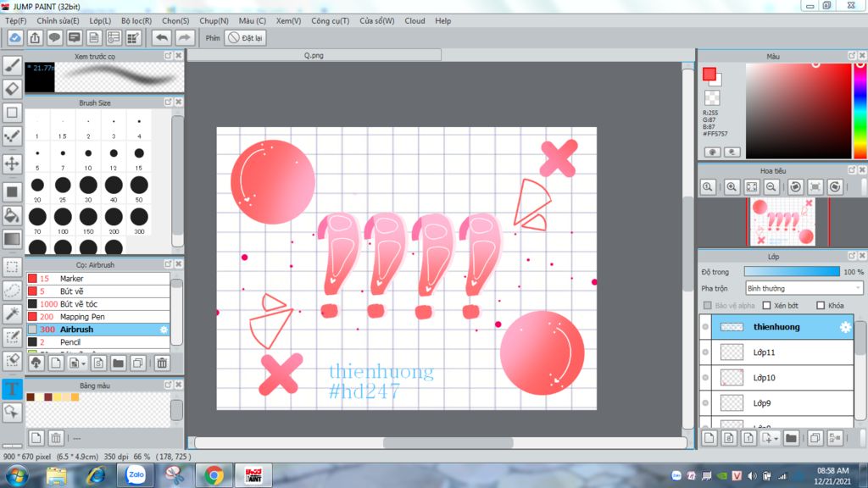Pick a color in the saturation square
The height and width of the screenshot is (488, 868).
point(798,111)
